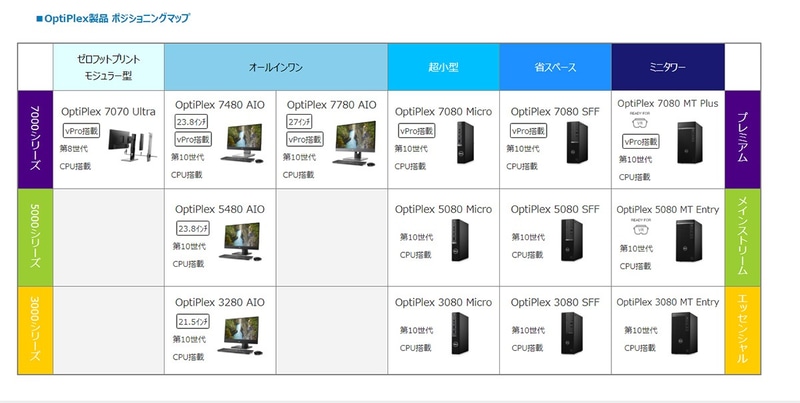Click the OptiPlex 3280 AIO monitor image

[240, 335]
